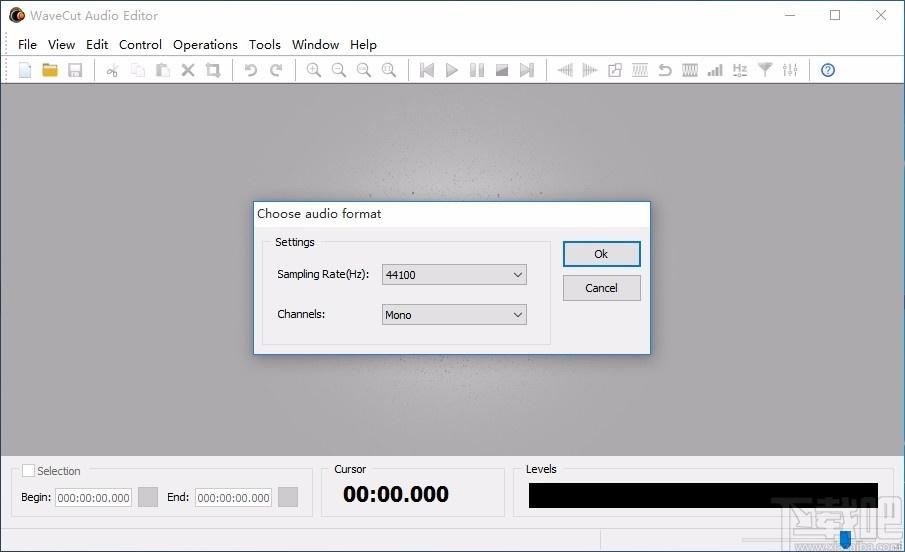Screen dimensions: 905x552
Task: Click the Reverse curved arrow icon
Action: (665, 70)
